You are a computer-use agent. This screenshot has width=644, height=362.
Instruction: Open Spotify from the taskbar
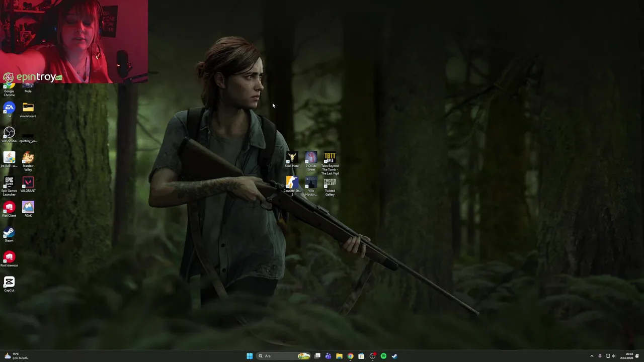[383, 356]
